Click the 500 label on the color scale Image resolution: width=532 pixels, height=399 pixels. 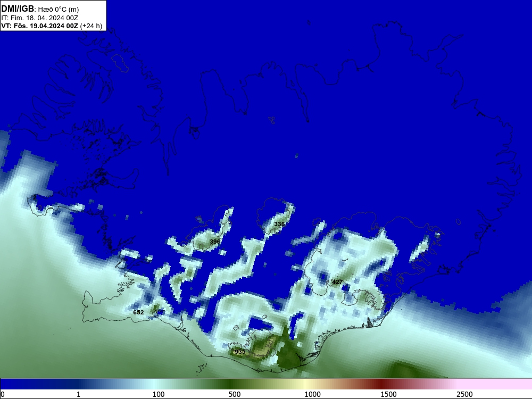pos(235,394)
